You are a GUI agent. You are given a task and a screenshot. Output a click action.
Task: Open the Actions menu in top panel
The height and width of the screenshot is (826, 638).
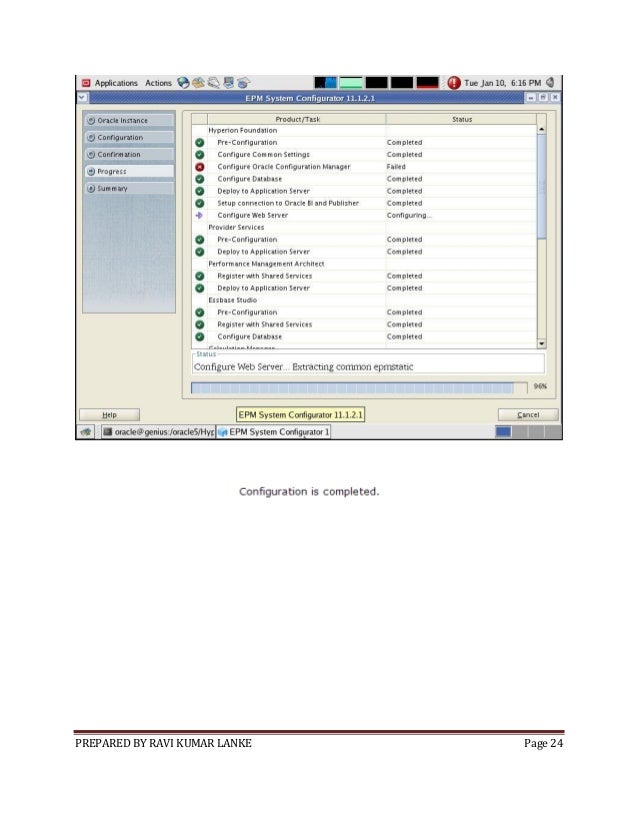tap(158, 83)
